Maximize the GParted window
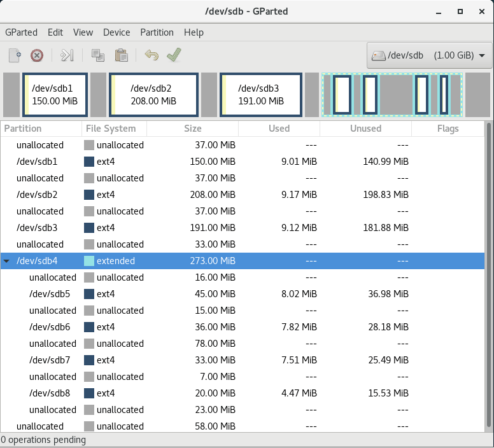 click(x=460, y=11)
